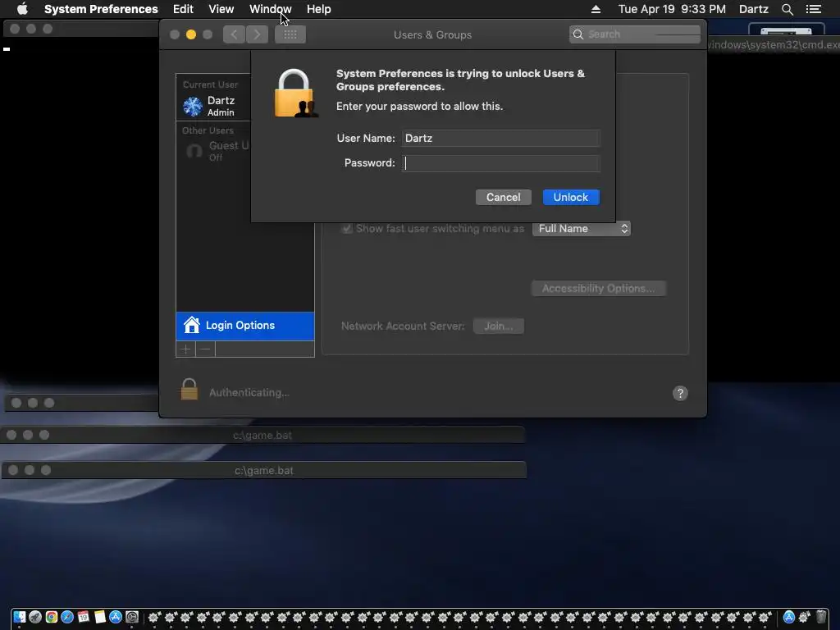
Task: Open the help question mark button
Action: coord(680,393)
